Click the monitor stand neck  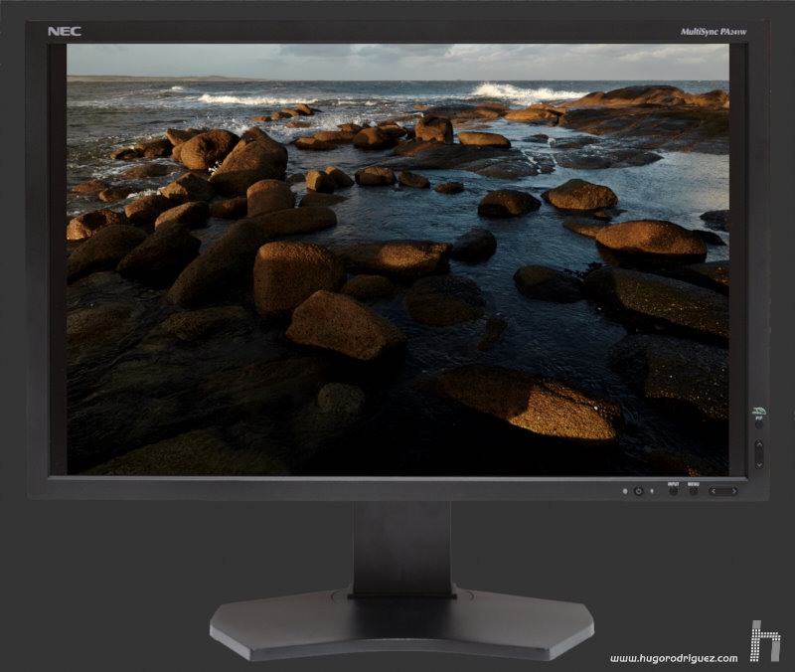401,547
